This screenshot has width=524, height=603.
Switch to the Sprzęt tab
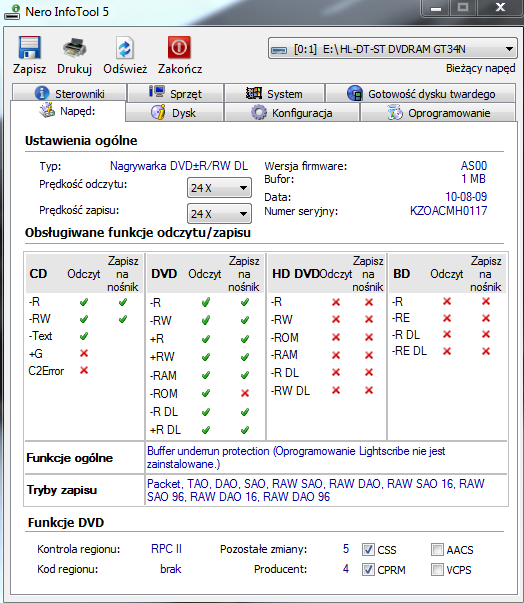175,93
